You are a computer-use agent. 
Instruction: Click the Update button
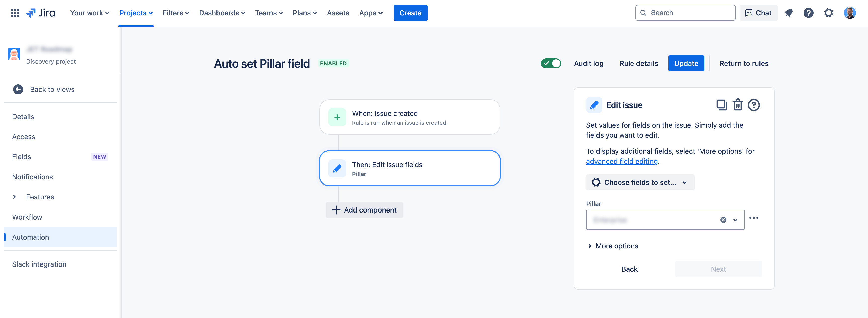tap(686, 63)
